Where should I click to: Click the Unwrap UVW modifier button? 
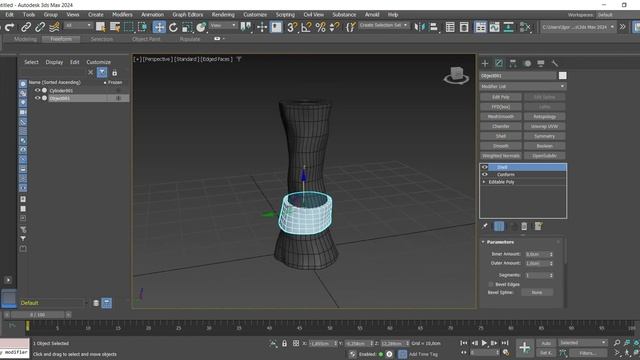[544, 127]
